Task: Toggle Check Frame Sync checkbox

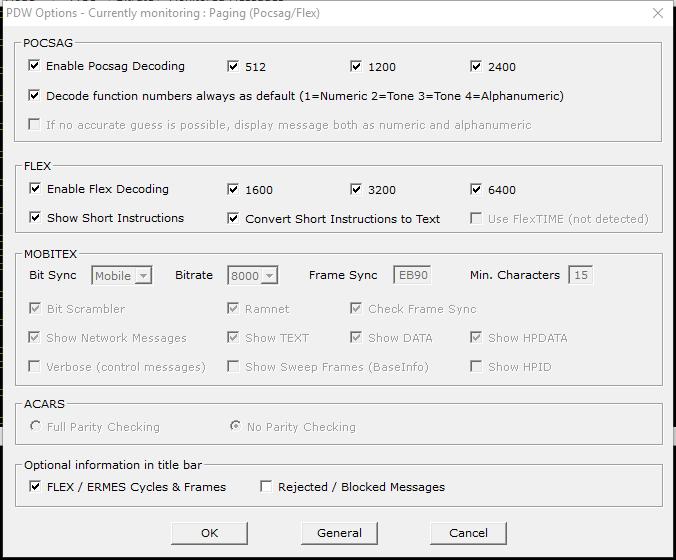Action: [x=356, y=308]
